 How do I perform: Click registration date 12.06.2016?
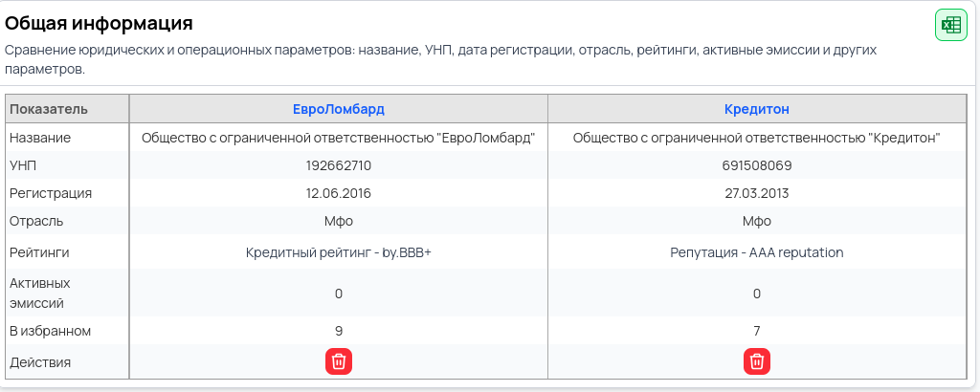pyautogui.click(x=339, y=193)
